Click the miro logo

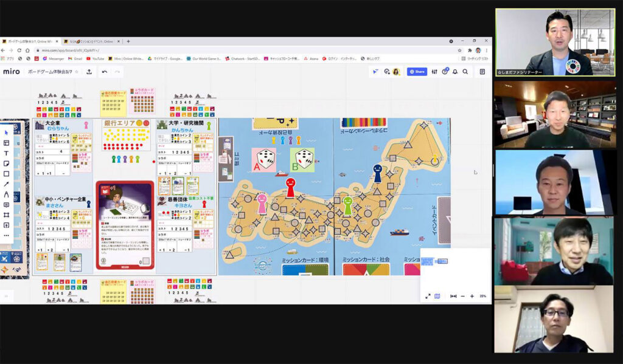tap(12, 72)
